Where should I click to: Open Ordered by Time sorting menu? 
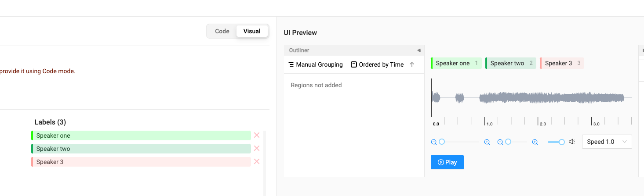(377, 64)
